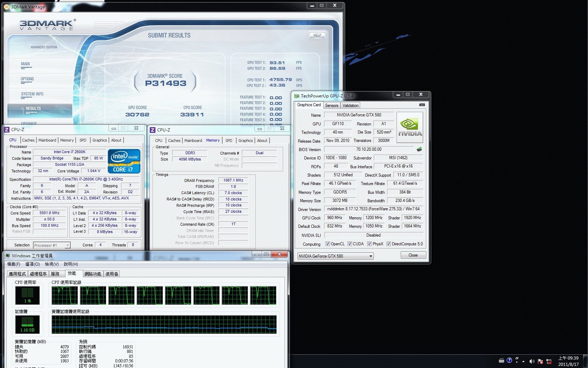Toggle the DirectCompute 5.0 checkbox
Screen dimensions: 588x368
388,244
